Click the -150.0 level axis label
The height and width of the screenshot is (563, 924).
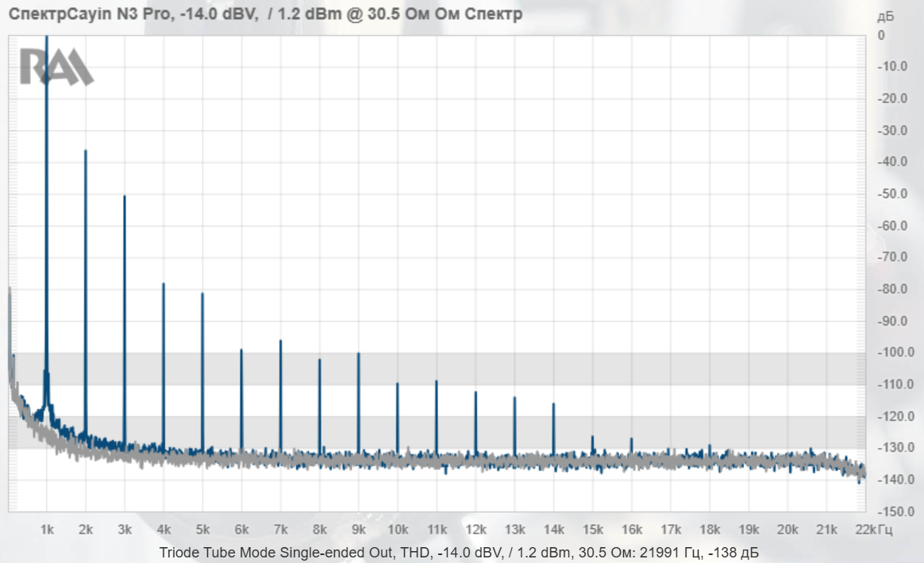(x=895, y=511)
